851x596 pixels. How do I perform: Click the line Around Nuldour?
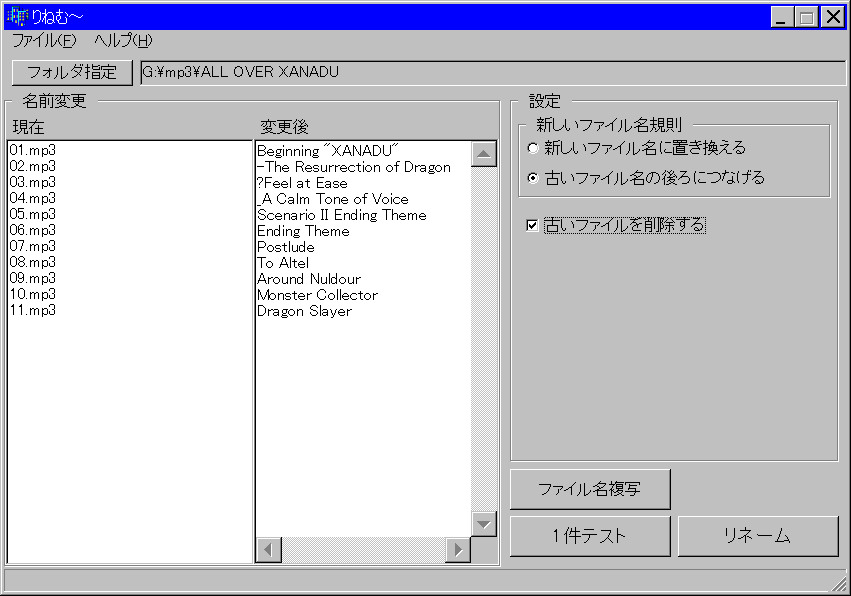point(309,279)
